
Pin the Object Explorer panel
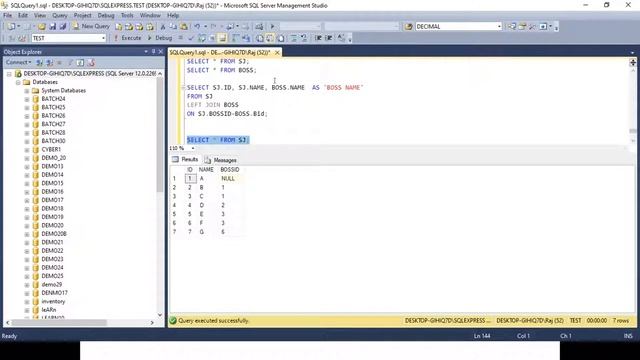(x=153, y=51)
